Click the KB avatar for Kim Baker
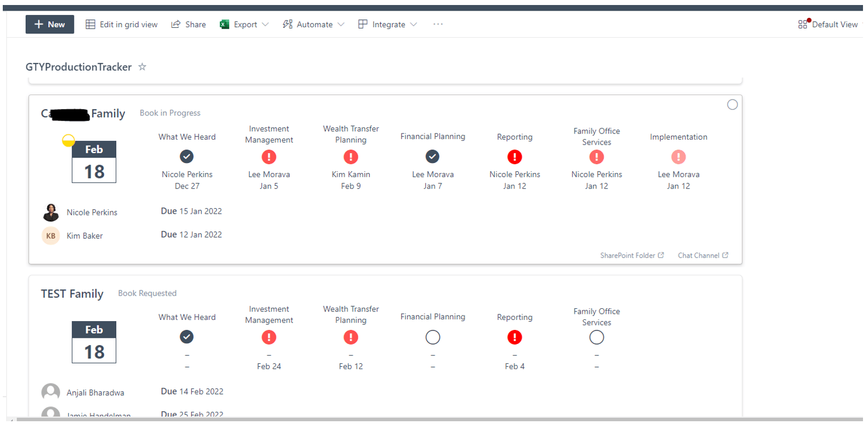868x424 pixels. 51,235
